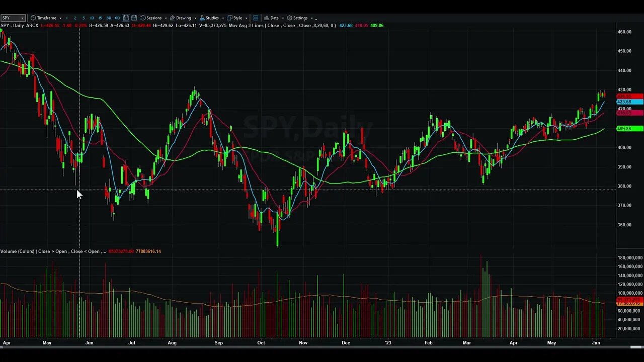Click the Aug label on time axis
Screen dimensions: 644x362
(172, 343)
